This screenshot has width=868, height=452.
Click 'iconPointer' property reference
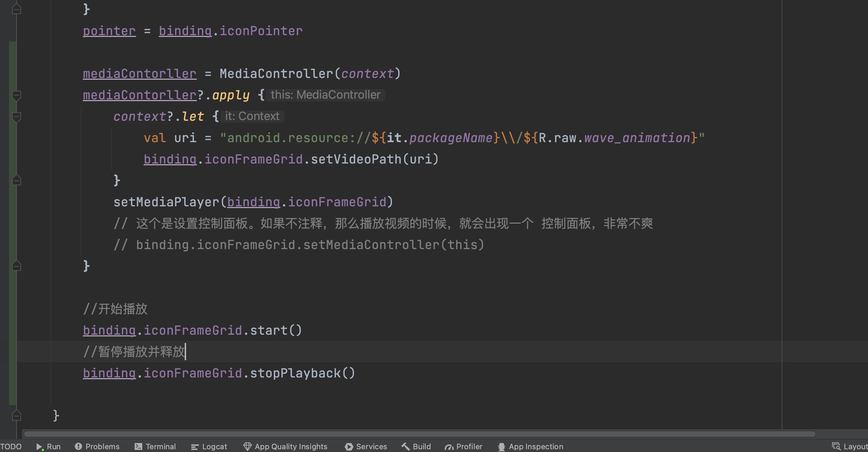click(261, 31)
